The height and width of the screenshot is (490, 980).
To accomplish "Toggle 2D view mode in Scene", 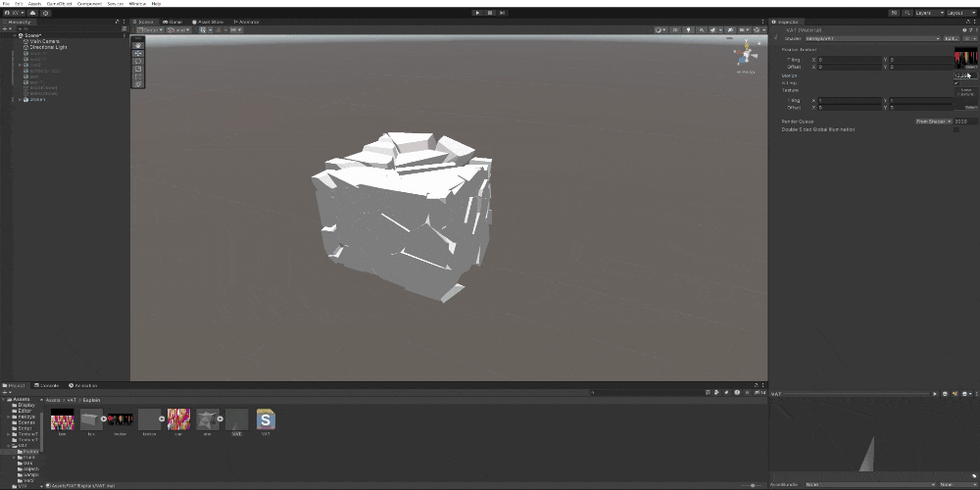I will click(x=675, y=29).
